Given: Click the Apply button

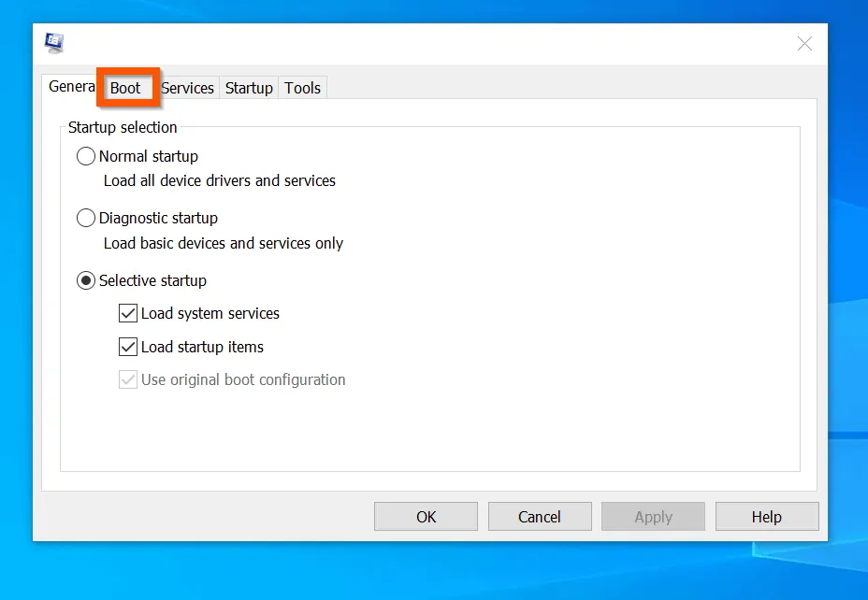Looking at the screenshot, I should coord(653,516).
